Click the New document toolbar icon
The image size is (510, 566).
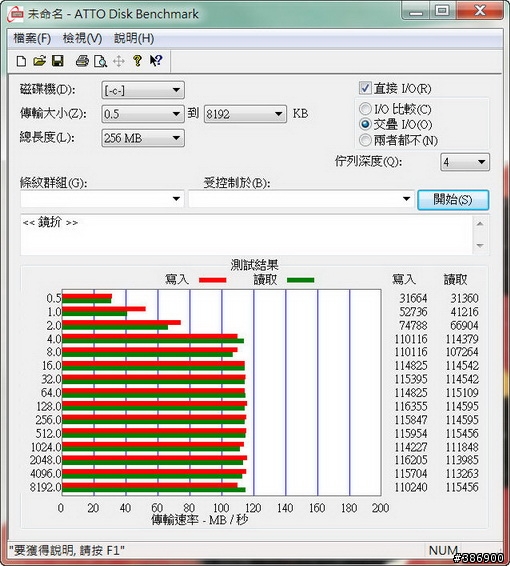(21, 61)
